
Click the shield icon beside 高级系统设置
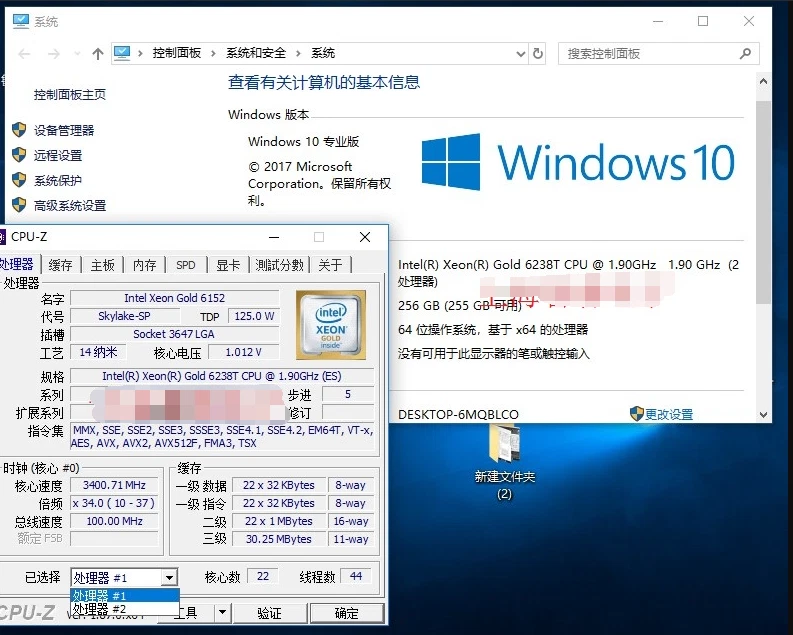(19, 205)
